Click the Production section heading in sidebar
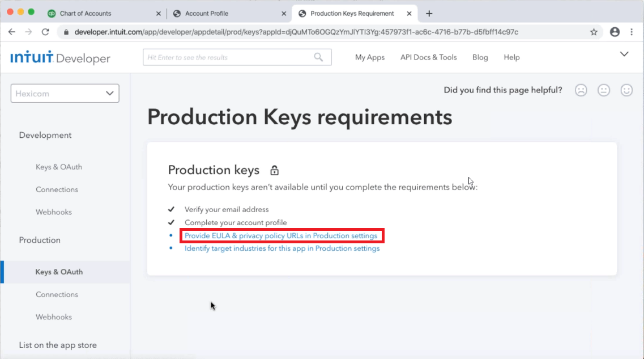The width and height of the screenshot is (644, 359). (x=40, y=240)
